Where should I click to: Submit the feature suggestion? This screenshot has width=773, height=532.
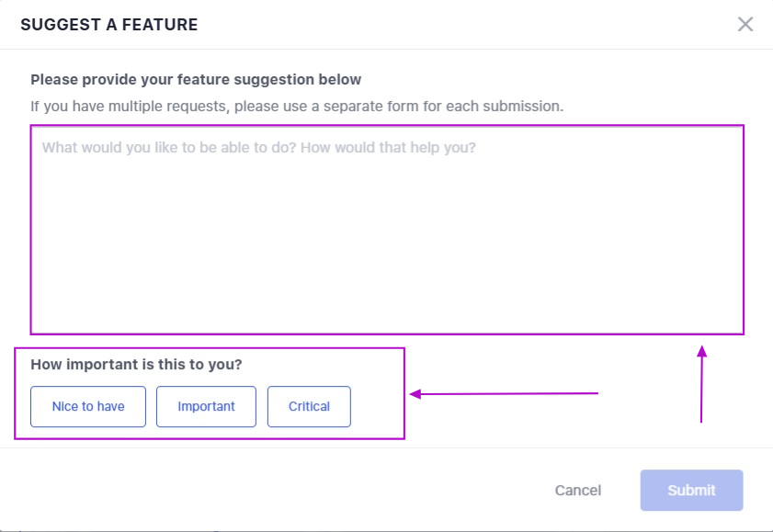coord(691,491)
